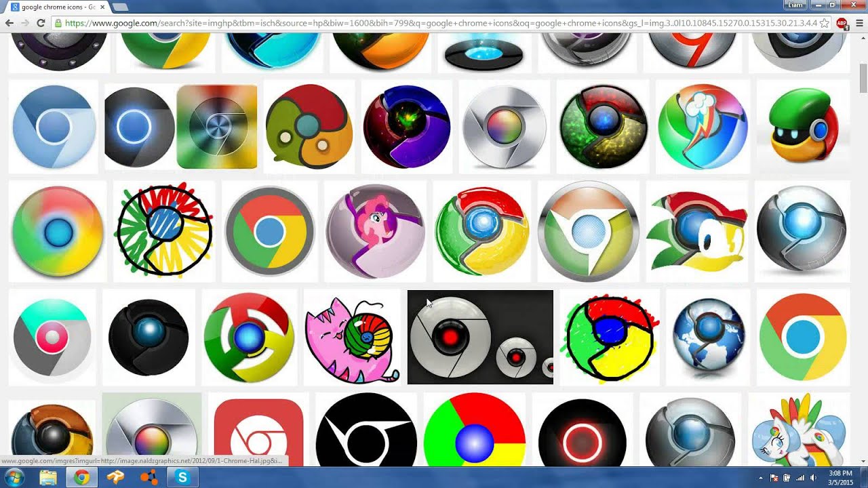Open the green-helmet character Chrome thumbnail
Image resolution: width=868 pixels, height=488 pixels.
[x=803, y=127]
